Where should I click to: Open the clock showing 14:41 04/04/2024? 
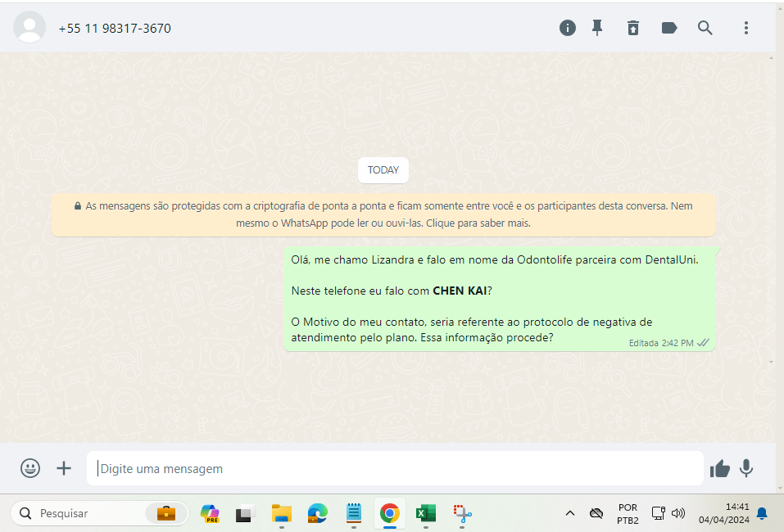click(x=723, y=513)
